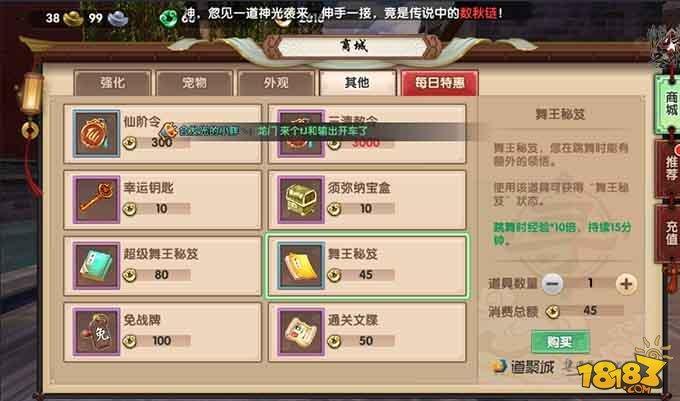Image resolution: width=680 pixels, height=401 pixels.
Task: Click the 幸运钥匙 golden key icon
Action: pos(96,199)
